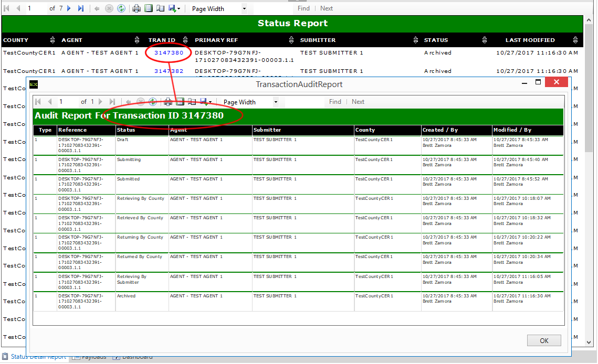
Task: Open transaction ID 3147380 link
Action: [169, 53]
